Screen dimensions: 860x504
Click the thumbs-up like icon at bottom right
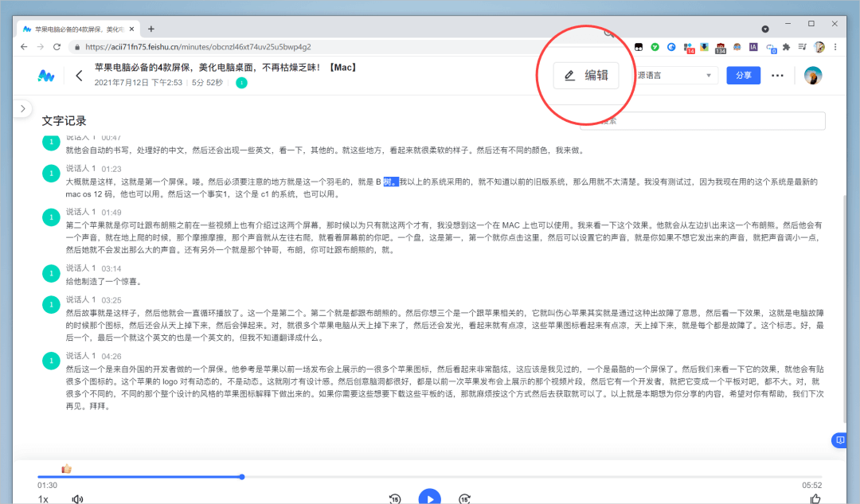[x=815, y=498]
